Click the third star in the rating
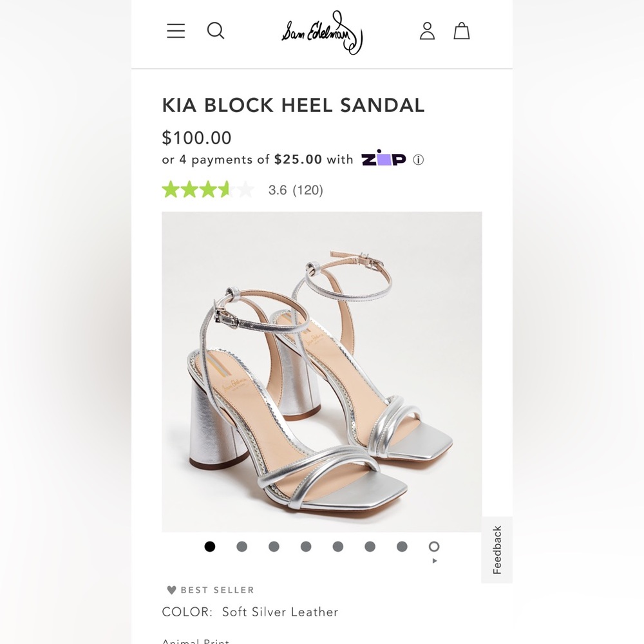 click(x=209, y=190)
